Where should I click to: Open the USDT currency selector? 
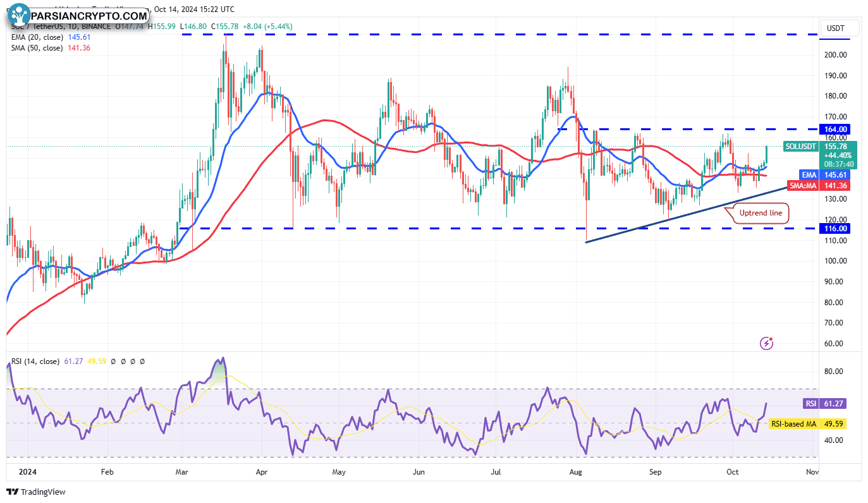pyautogui.click(x=840, y=28)
